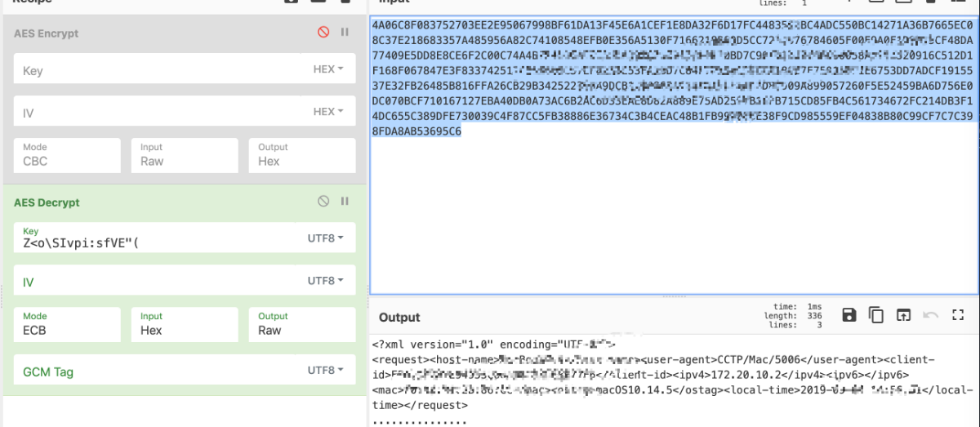This screenshot has height=427, width=980.
Task: Replace input with output icon
Action: point(903,315)
